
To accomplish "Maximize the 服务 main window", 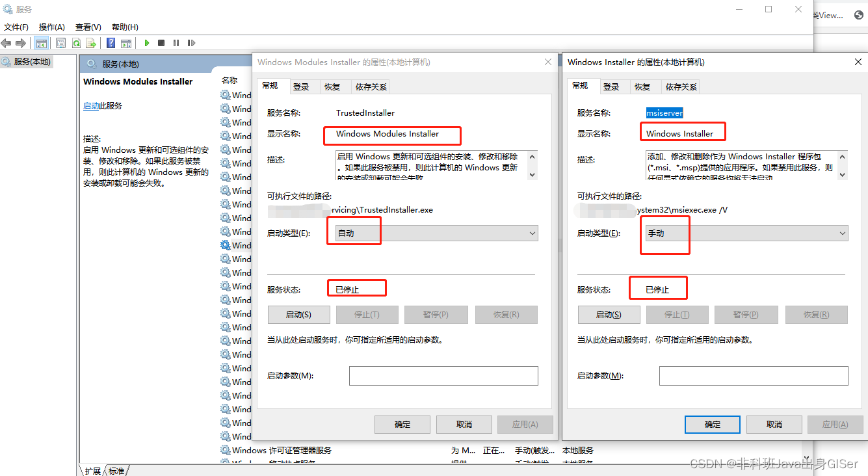I will 769,9.
